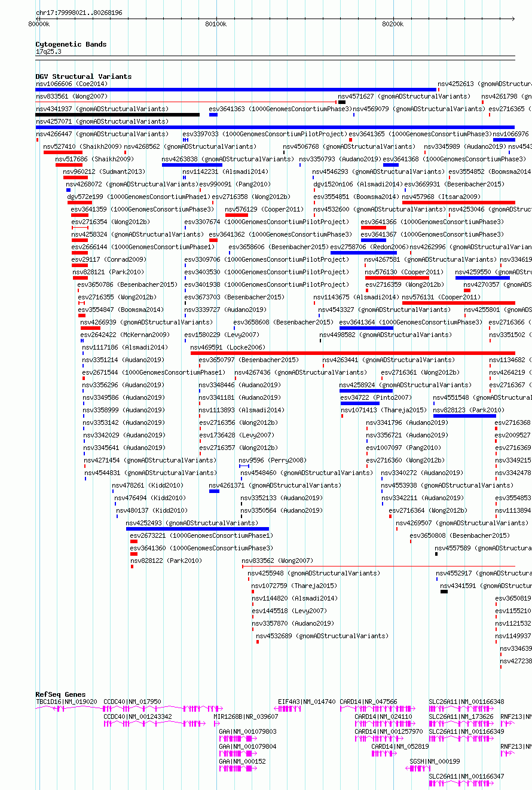532x790 pixels.
Task: Click the blue bar under nsv4263838
Action: click(192, 165)
